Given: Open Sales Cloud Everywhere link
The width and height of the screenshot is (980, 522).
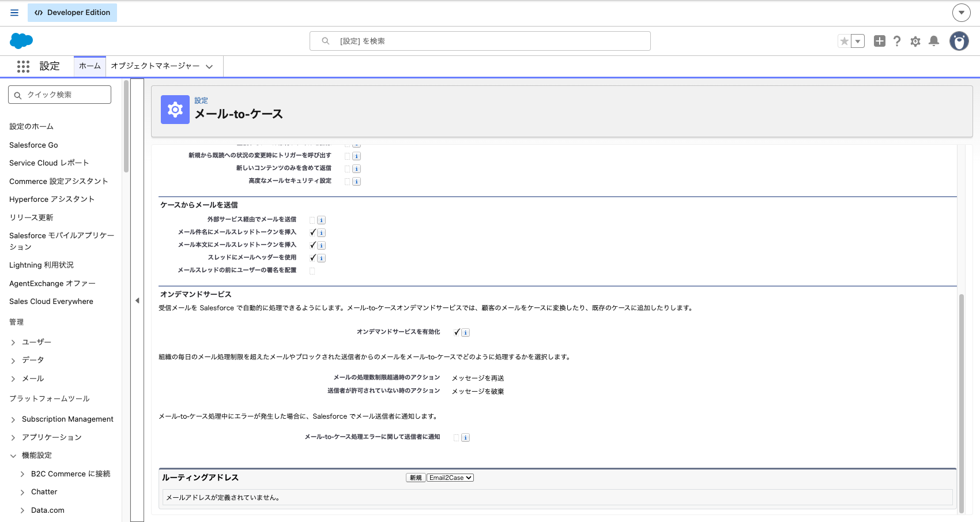Looking at the screenshot, I should click(51, 302).
